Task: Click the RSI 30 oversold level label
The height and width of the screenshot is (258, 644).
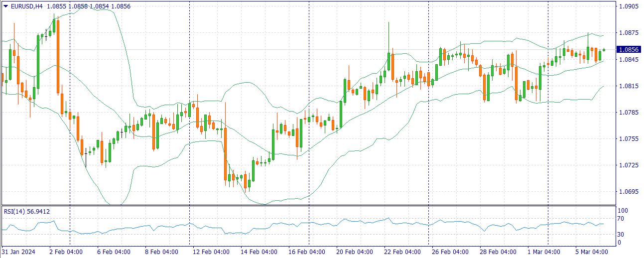Action: click(x=621, y=234)
